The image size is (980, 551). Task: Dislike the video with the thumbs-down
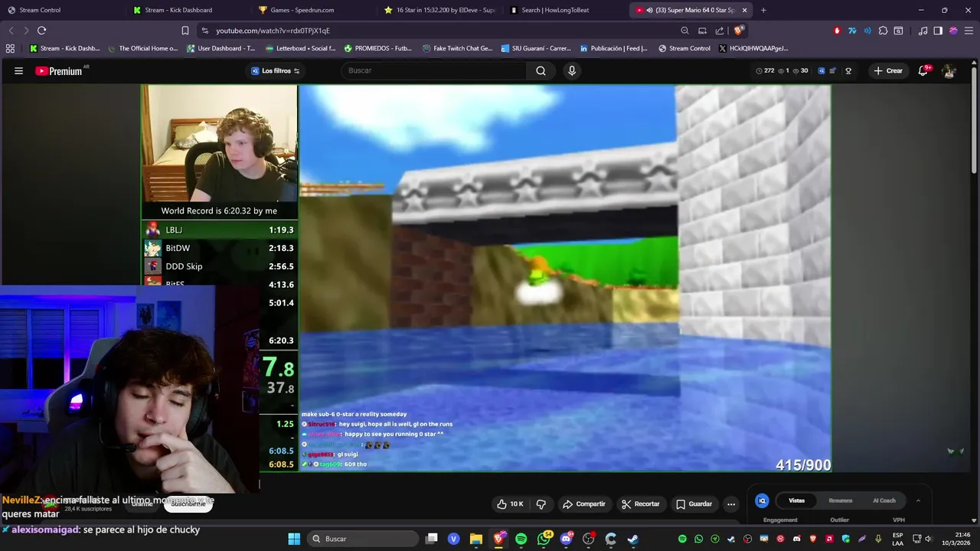(541, 504)
